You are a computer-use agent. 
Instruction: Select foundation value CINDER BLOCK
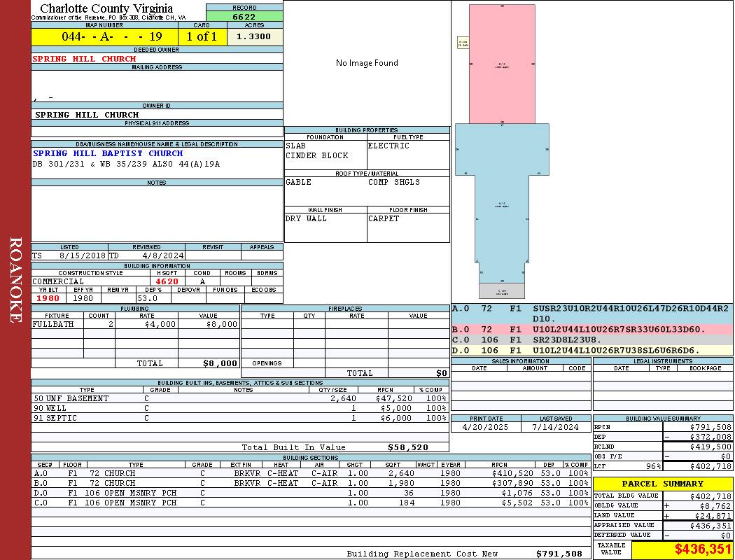(317, 155)
